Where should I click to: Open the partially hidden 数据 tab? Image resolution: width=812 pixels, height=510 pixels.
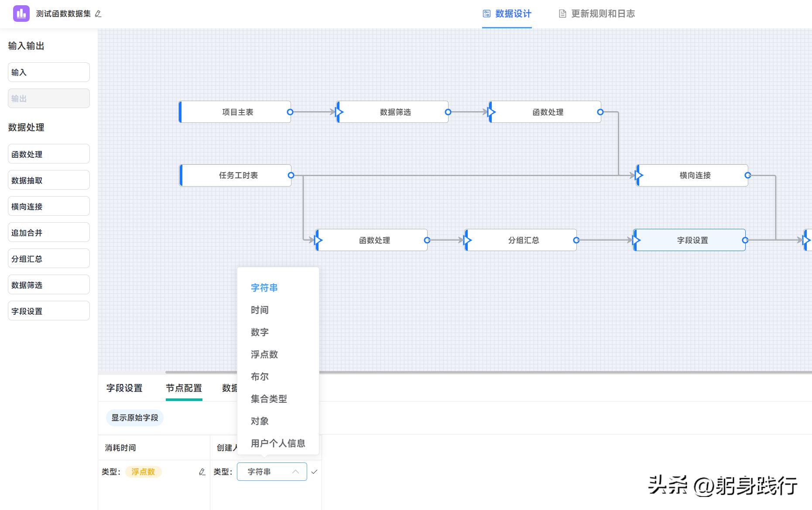(x=230, y=388)
